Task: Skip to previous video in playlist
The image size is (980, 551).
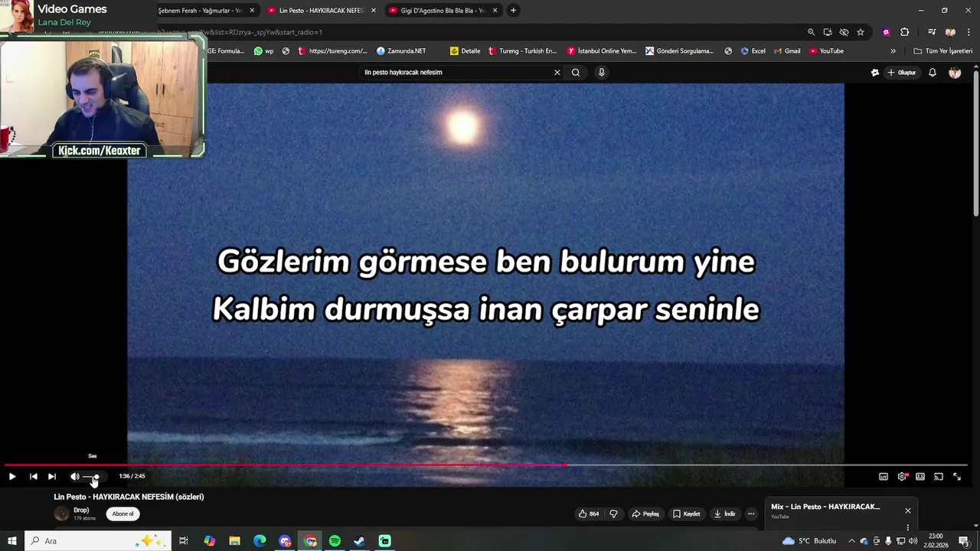Action: pyautogui.click(x=34, y=477)
